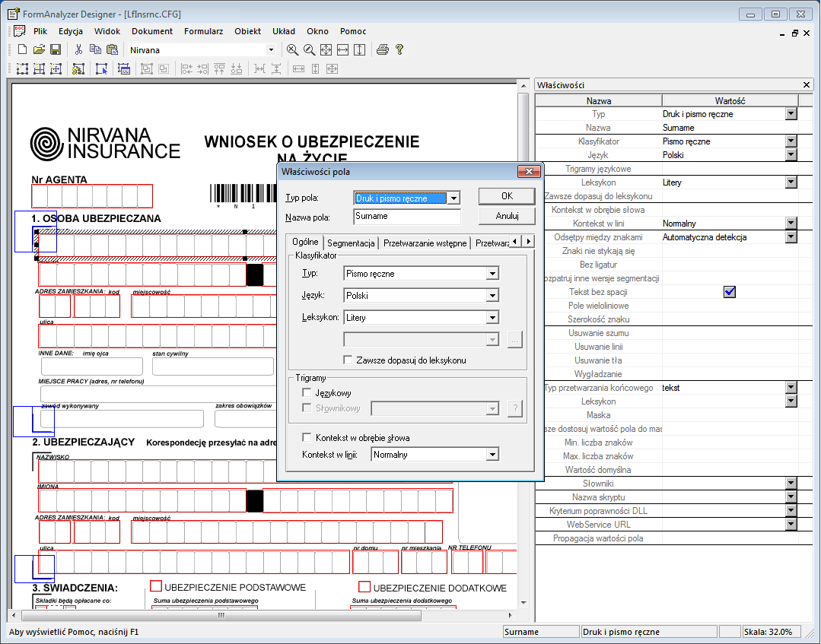Viewport: 821px width, 644px height.
Task: Click the horizontal scrollbar below the form
Action: tap(221, 617)
